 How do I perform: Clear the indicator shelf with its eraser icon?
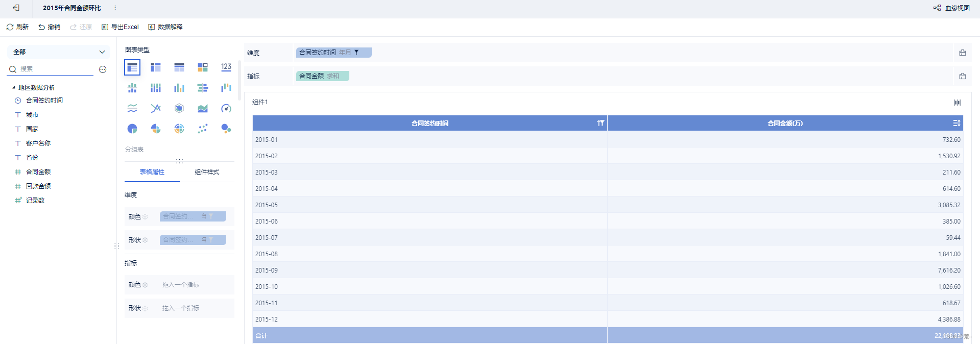tap(963, 76)
